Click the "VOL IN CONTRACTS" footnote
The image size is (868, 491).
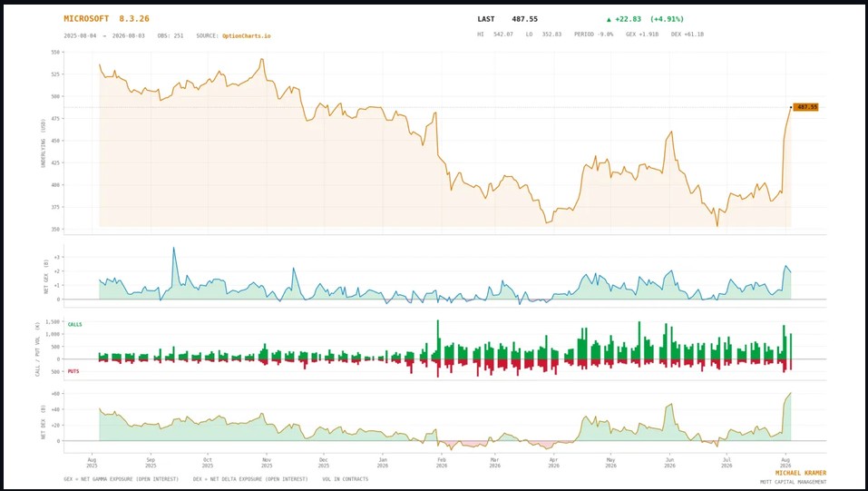click(346, 479)
